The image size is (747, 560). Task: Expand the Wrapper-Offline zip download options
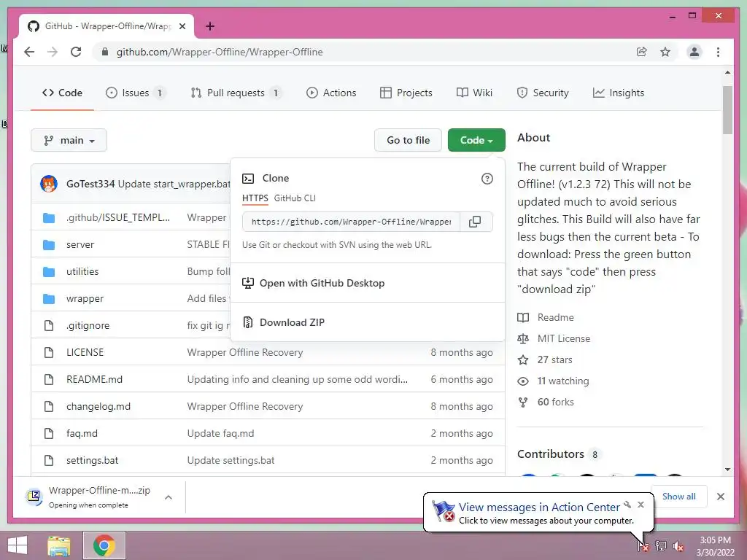(169, 497)
